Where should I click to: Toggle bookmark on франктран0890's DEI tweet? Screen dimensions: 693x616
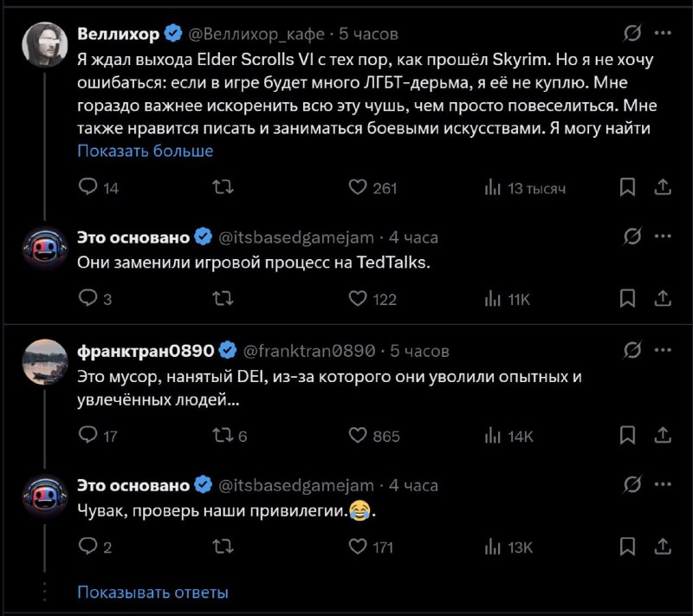click(x=628, y=436)
